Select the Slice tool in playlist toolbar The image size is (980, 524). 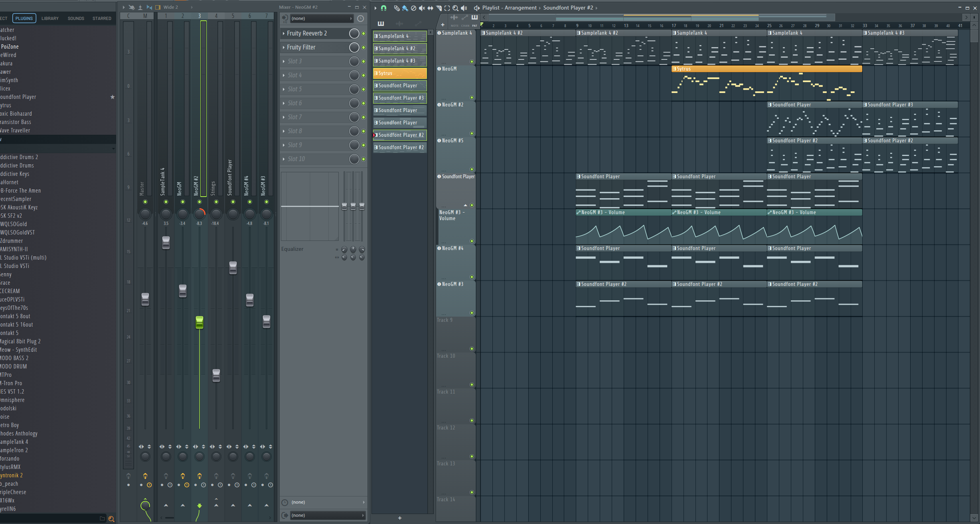point(439,8)
